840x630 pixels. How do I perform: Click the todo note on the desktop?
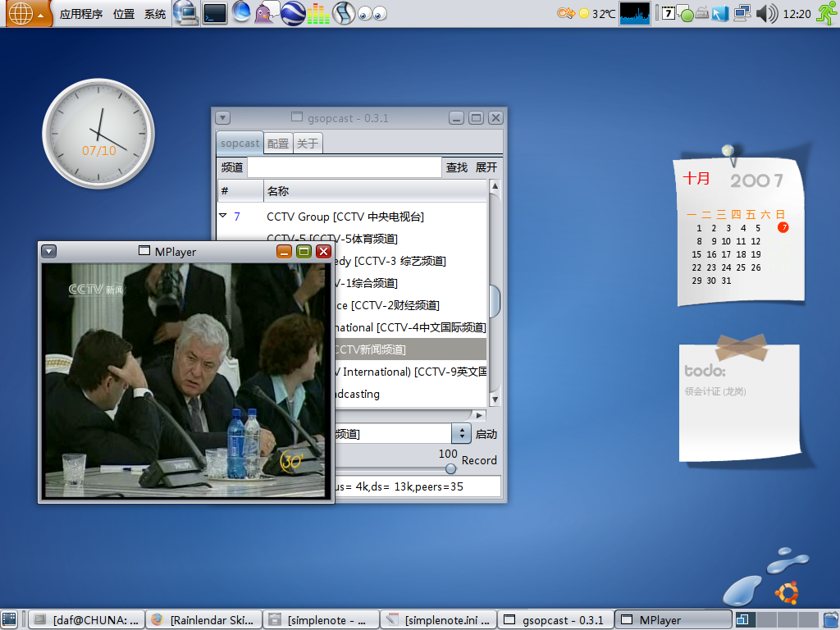coord(740,402)
